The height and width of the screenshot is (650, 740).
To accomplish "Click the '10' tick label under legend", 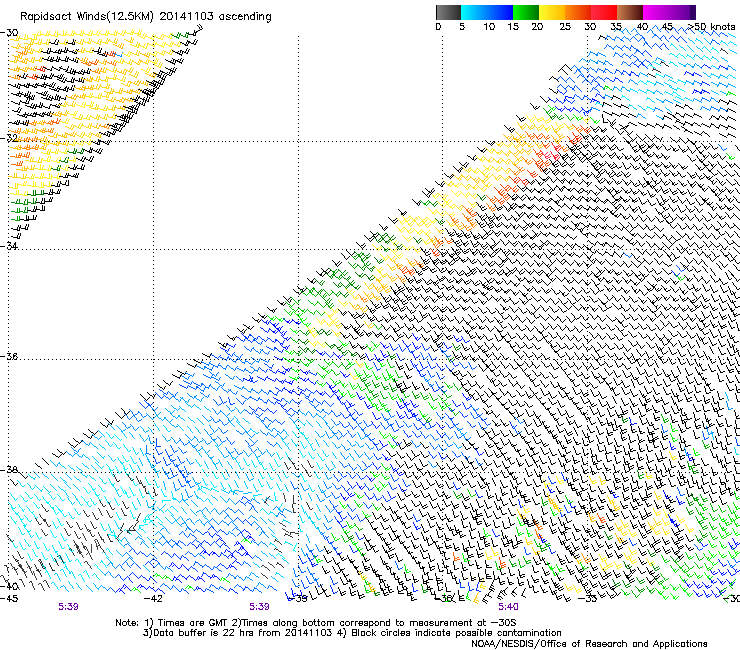I will (x=489, y=27).
